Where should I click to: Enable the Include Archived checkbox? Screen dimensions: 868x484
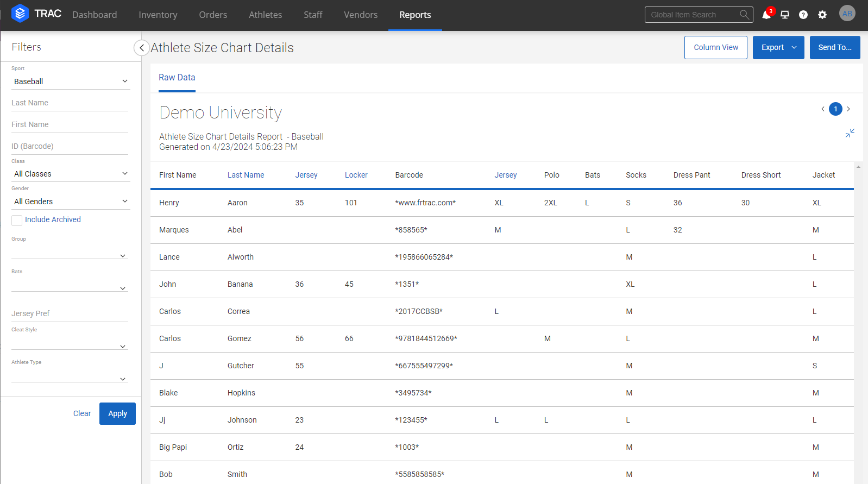point(17,220)
